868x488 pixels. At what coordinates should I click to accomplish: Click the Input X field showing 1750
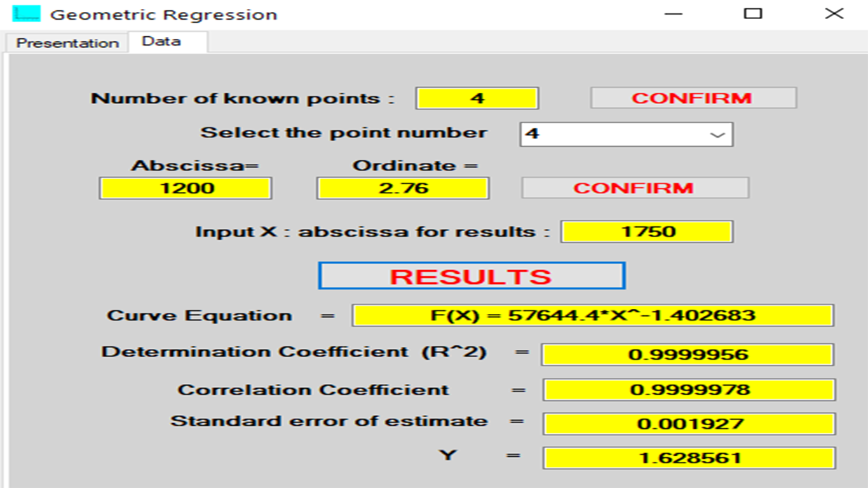pyautogui.click(x=647, y=232)
